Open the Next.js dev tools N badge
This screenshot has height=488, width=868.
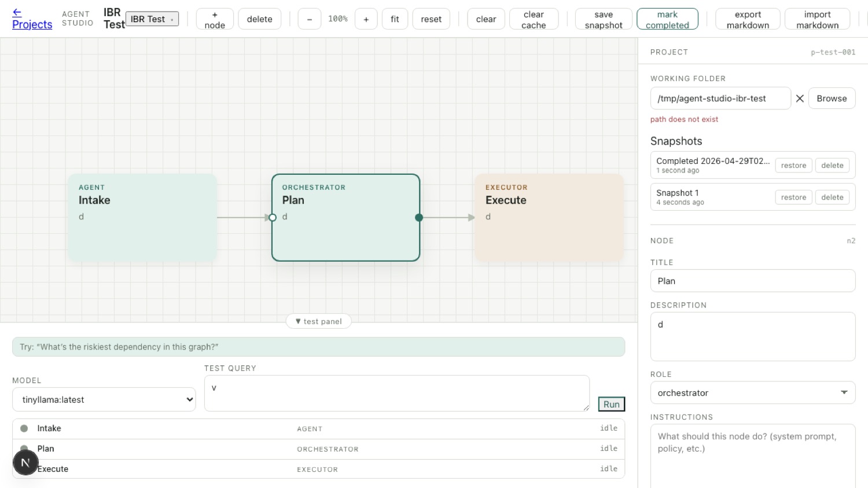25,463
